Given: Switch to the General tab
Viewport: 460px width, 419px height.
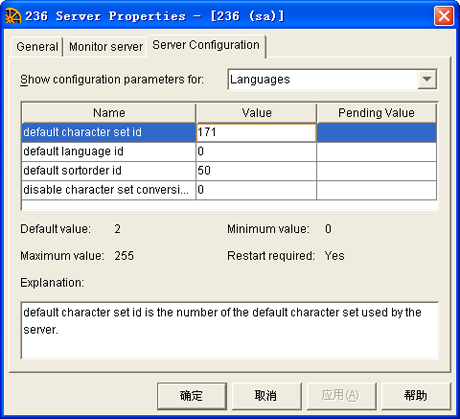Looking at the screenshot, I should [37, 47].
